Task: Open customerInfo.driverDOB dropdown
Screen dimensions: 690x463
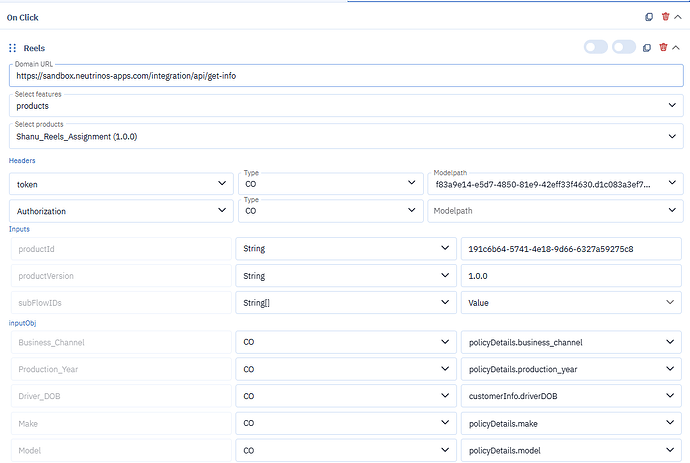Action: (x=571, y=396)
